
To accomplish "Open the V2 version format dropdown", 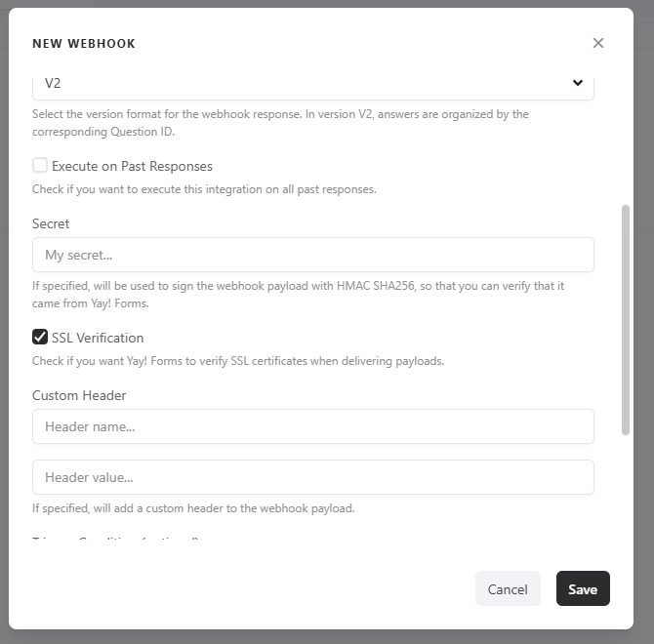I will (312, 84).
